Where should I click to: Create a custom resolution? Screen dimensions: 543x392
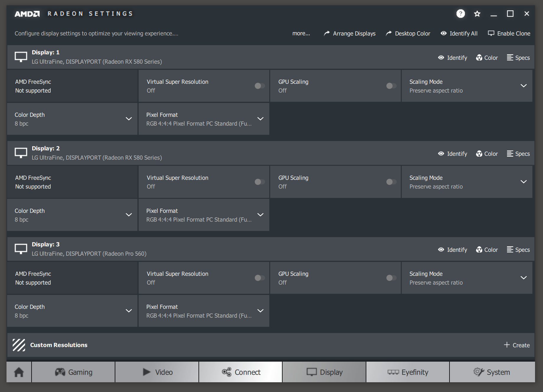pyautogui.click(x=517, y=345)
